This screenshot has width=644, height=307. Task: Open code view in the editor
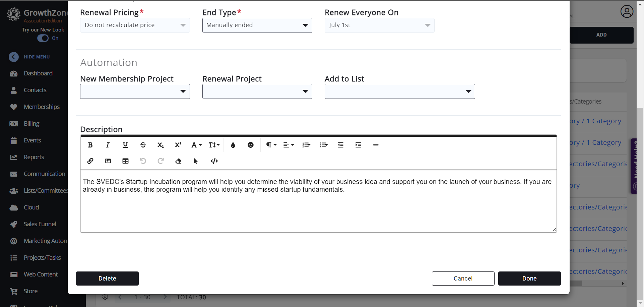[x=214, y=161]
